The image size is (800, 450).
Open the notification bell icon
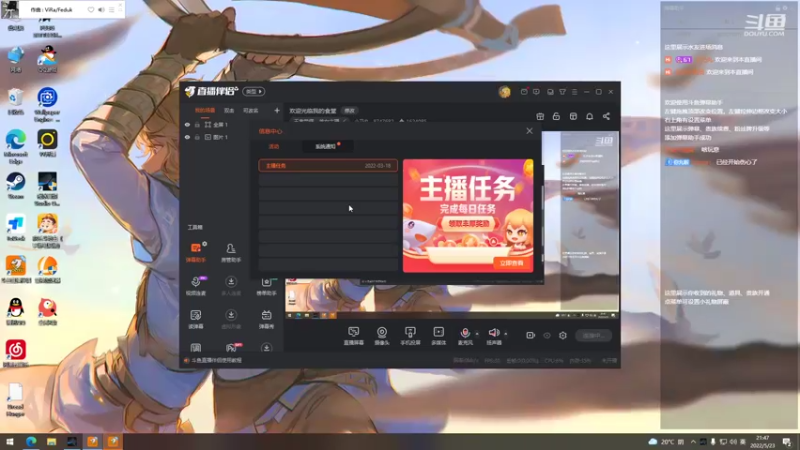click(589, 116)
